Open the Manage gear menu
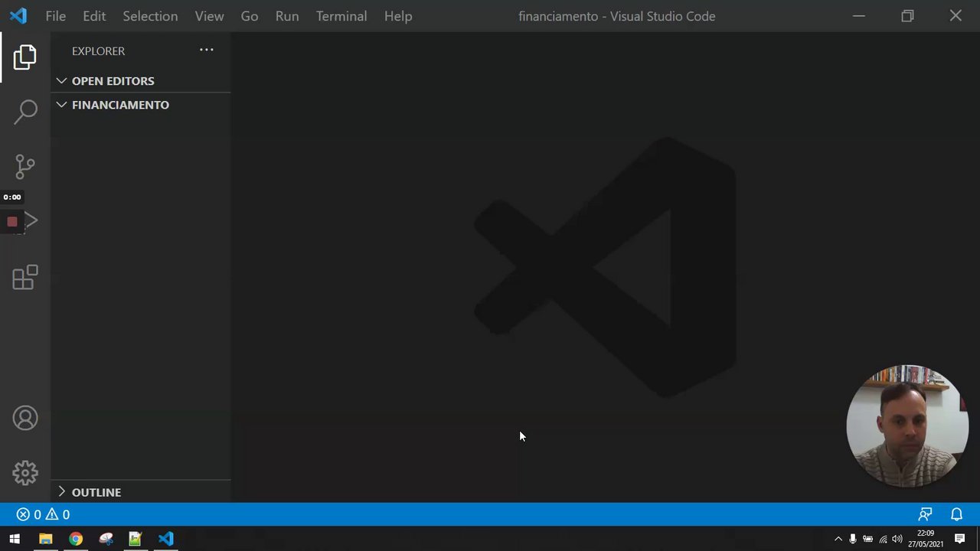The width and height of the screenshot is (980, 551). click(x=25, y=473)
